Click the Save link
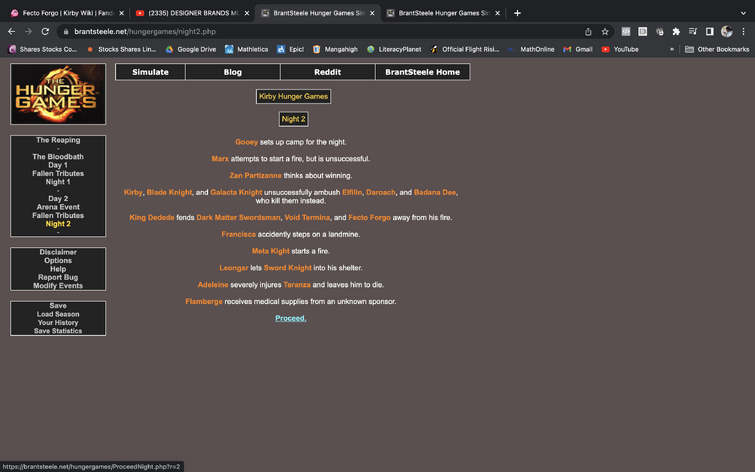 (x=58, y=306)
